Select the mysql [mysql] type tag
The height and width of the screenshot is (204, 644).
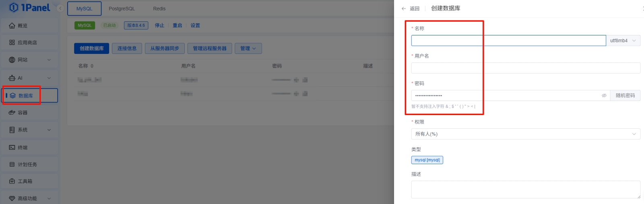click(427, 160)
